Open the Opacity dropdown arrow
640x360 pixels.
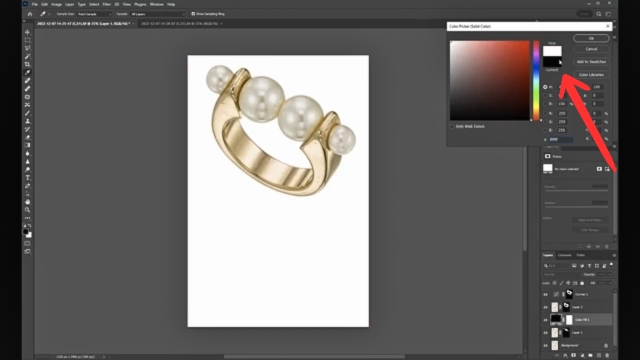coord(610,274)
